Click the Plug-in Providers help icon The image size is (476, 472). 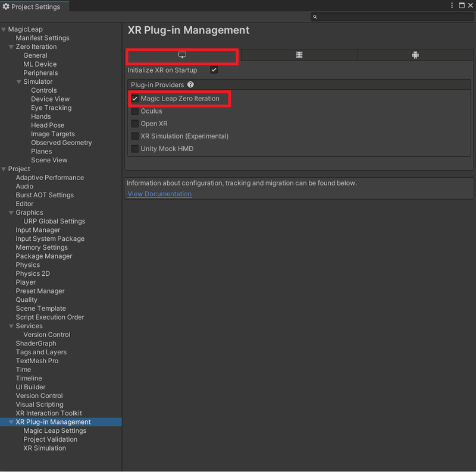190,85
